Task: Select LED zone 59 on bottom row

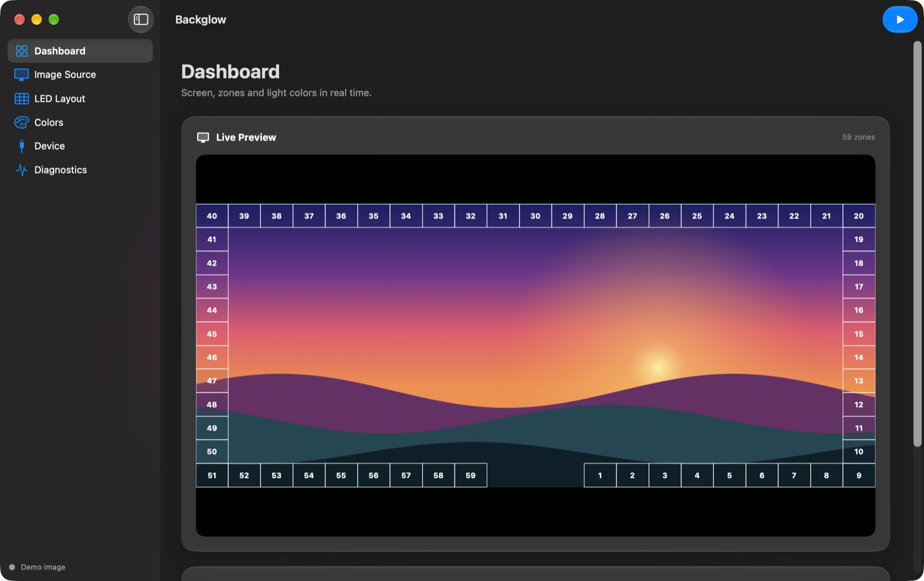Action: (x=471, y=475)
